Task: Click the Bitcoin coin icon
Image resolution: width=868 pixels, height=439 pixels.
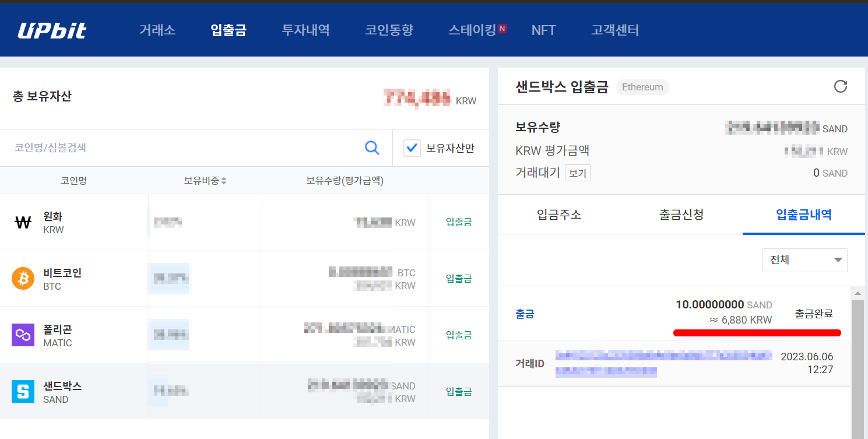Action: (23, 278)
